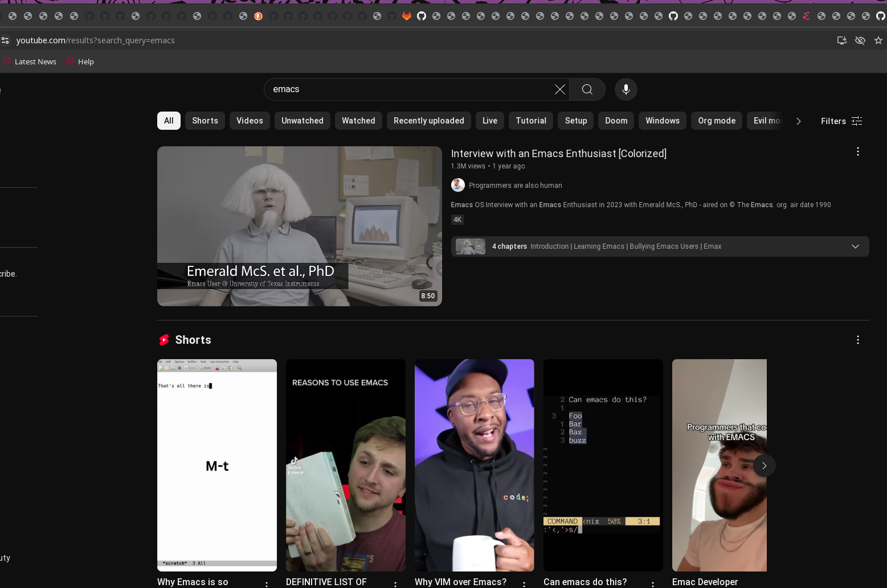Click the magnifying glass search button
This screenshot has height=588, width=887.
point(587,89)
